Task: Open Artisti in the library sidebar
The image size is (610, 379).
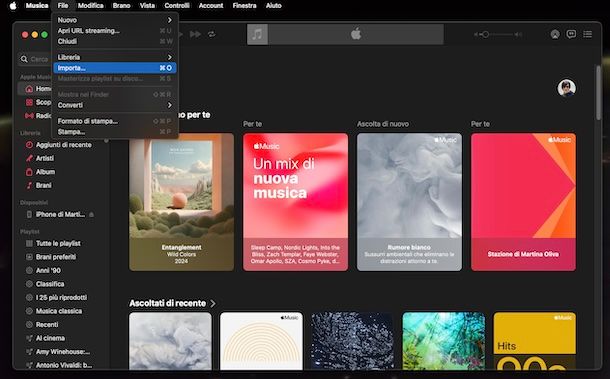Action: click(63, 158)
